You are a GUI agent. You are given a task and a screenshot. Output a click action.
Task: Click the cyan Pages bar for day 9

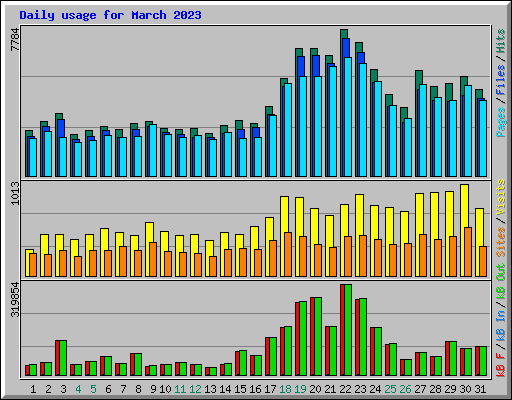click(153, 150)
